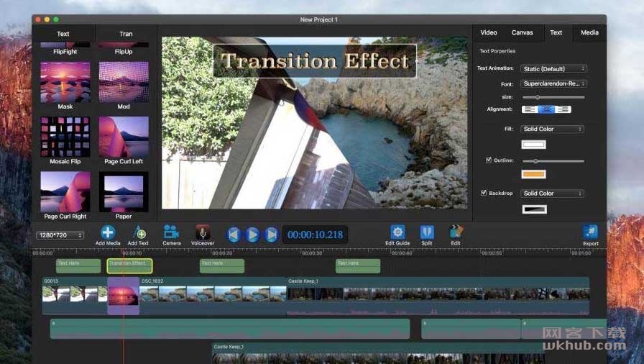The image size is (644, 364).
Task: Switch to the Text library tab
Action: click(x=63, y=34)
